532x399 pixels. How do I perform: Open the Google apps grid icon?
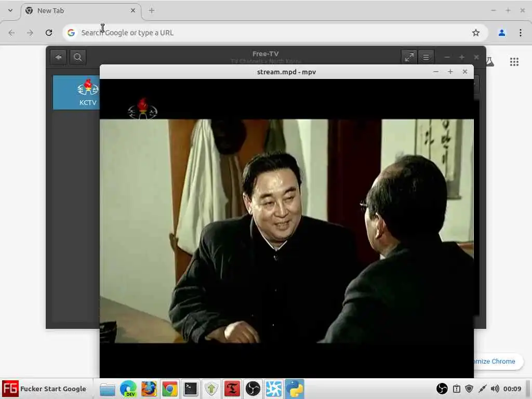point(514,62)
